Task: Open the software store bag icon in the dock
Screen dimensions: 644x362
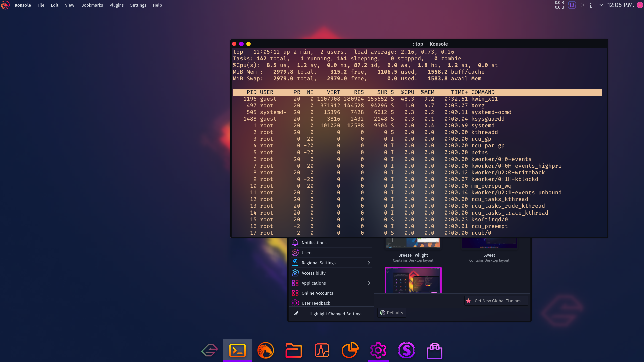Action: tap(435, 350)
